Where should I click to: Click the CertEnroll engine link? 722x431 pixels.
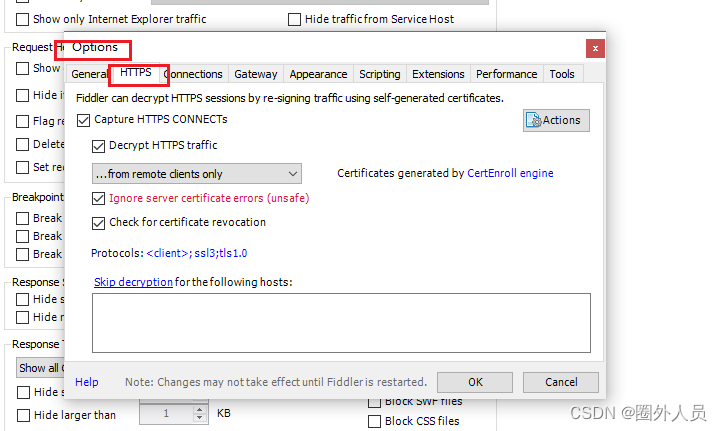click(x=510, y=173)
